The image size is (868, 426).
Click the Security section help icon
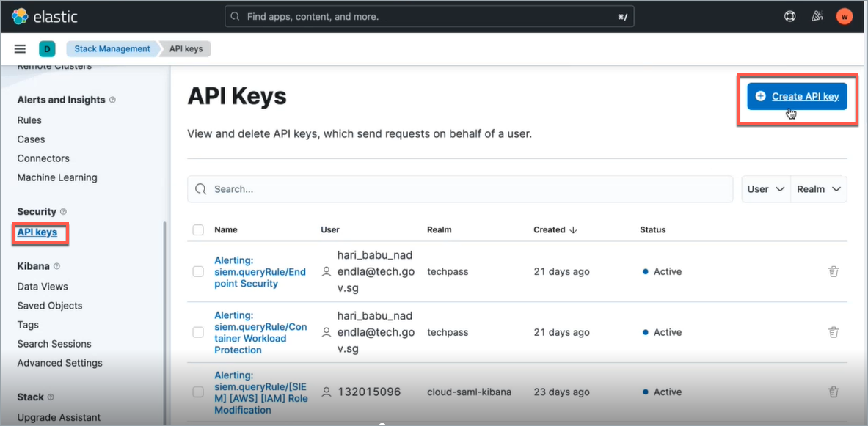coord(63,212)
